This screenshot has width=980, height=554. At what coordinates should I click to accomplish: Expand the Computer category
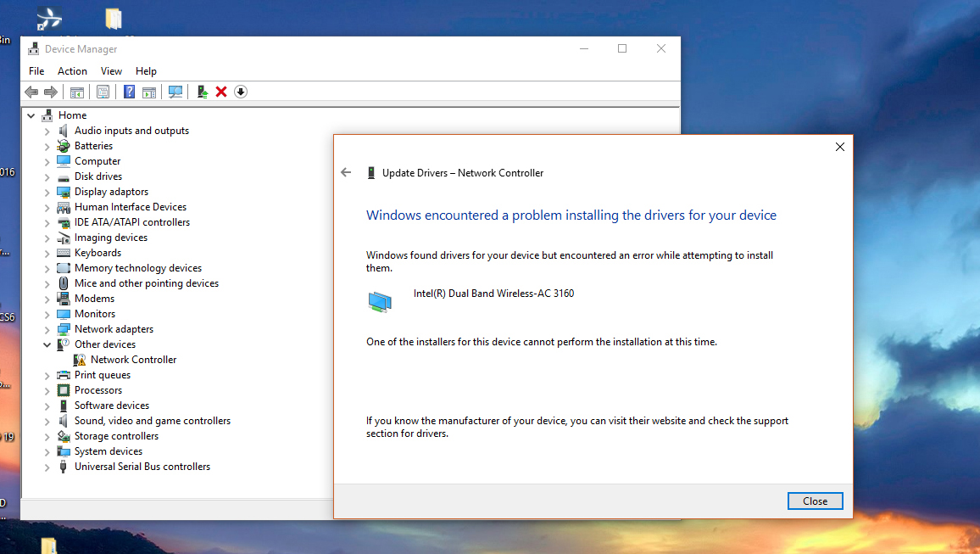point(47,161)
